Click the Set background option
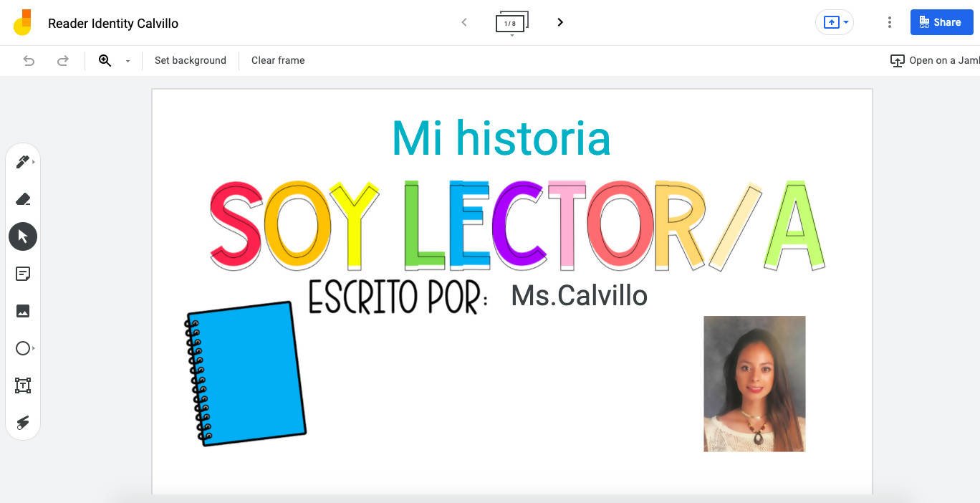980x503 pixels. point(191,61)
